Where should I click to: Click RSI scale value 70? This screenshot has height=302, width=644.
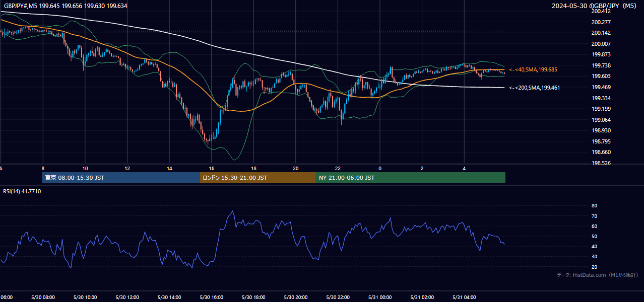coord(594,216)
